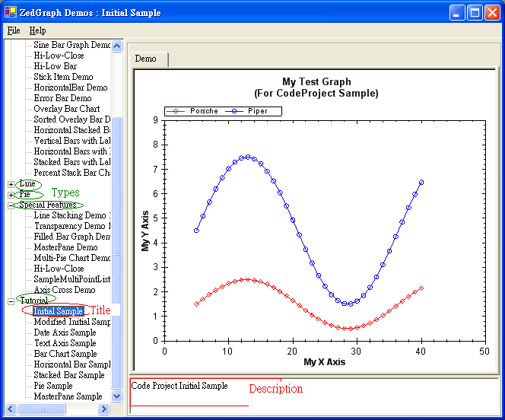
Task: Click the Porsche legend entry
Action: point(192,111)
